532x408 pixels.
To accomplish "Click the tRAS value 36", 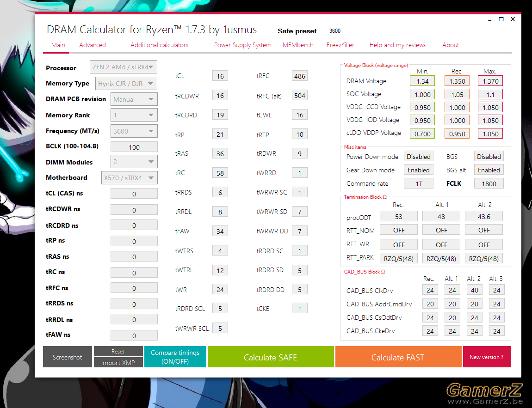I will (220, 153).
